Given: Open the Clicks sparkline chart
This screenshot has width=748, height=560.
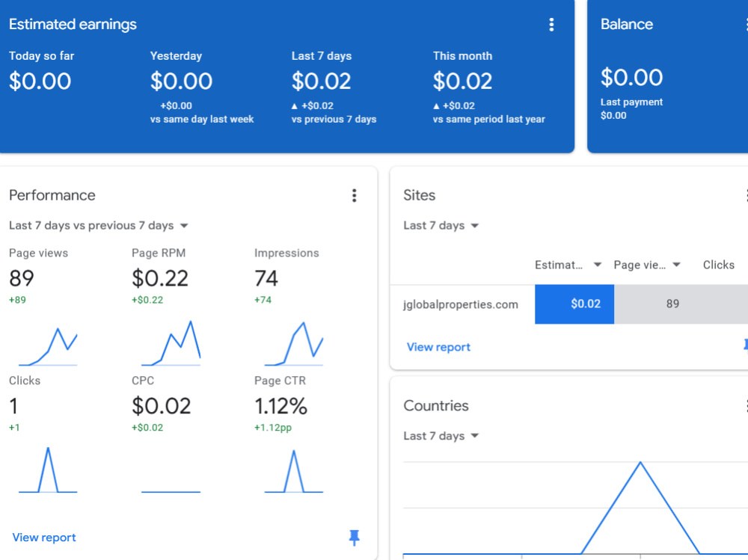Looking at the screenshot, I should coord(48,470).
